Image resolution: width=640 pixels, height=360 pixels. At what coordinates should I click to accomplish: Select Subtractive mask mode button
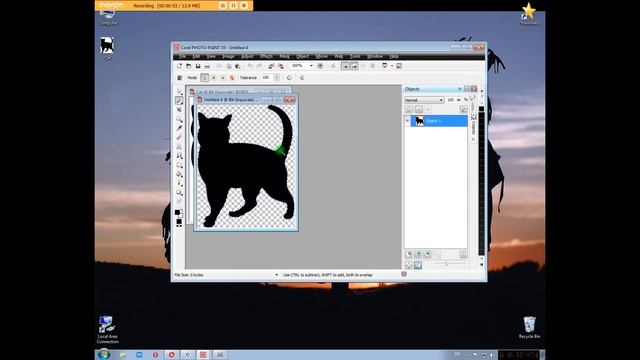223,78
